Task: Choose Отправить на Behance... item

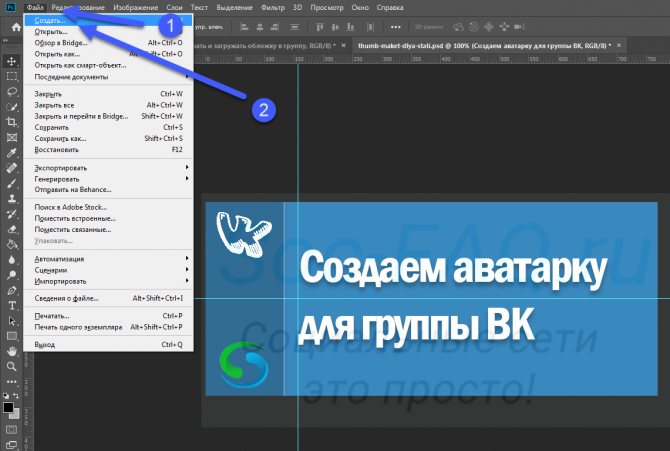Action: [x=108, y=189]
